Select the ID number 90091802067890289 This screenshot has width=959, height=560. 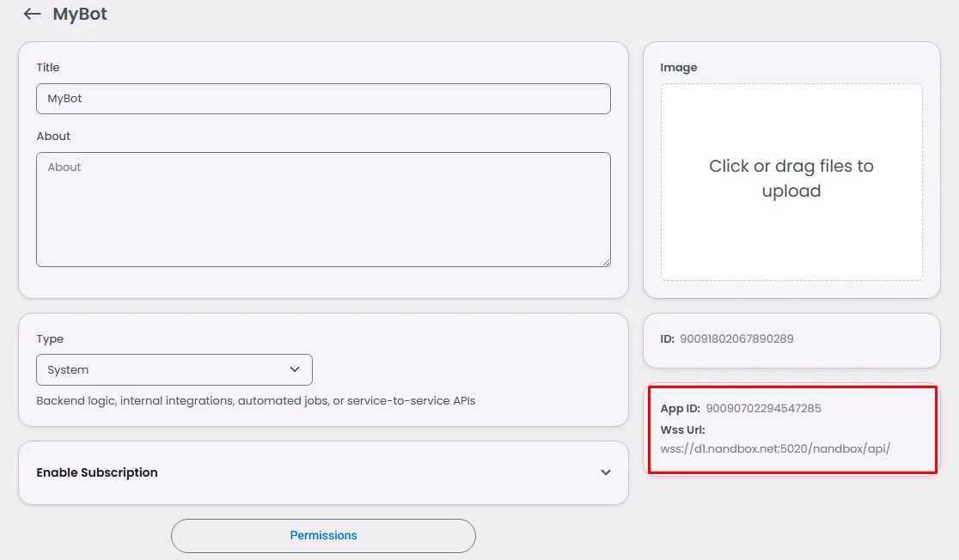coord(736,338)
